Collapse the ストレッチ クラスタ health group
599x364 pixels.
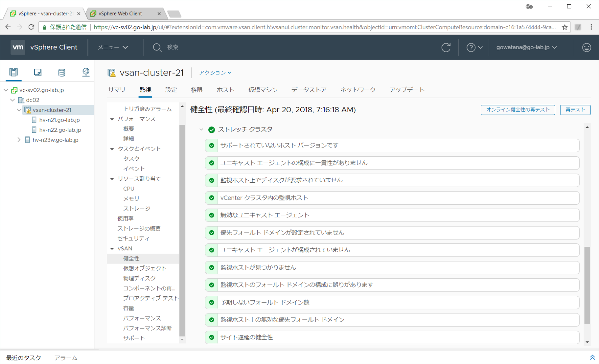(x=201, y=129)
